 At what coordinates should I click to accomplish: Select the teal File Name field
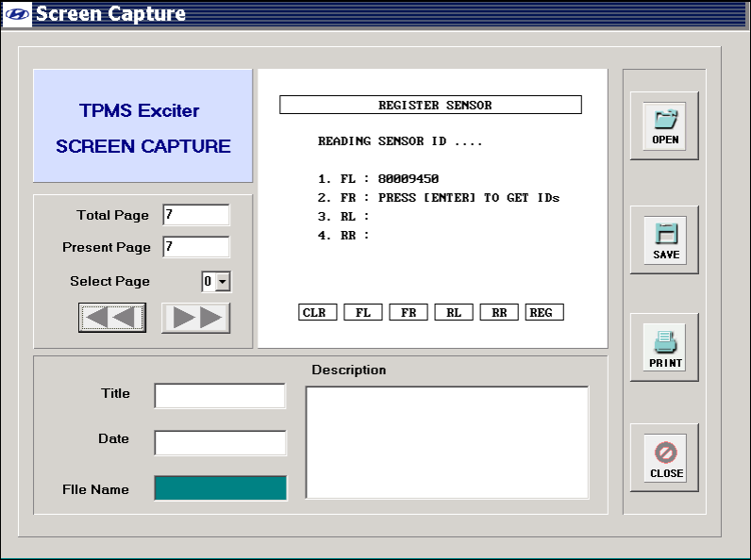tap(221, 487)
